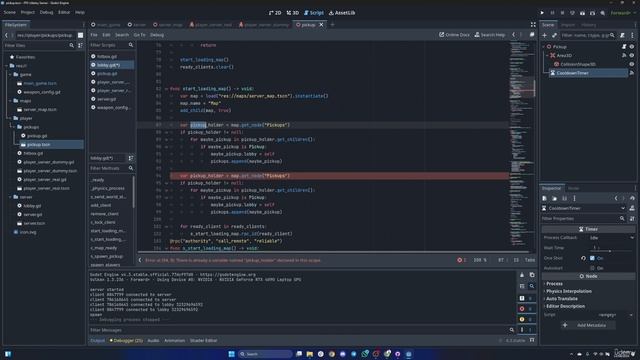Open documentation for CooldownTimer in Inspector
This screenshot has width=640, height=360.
pos(632,208)
